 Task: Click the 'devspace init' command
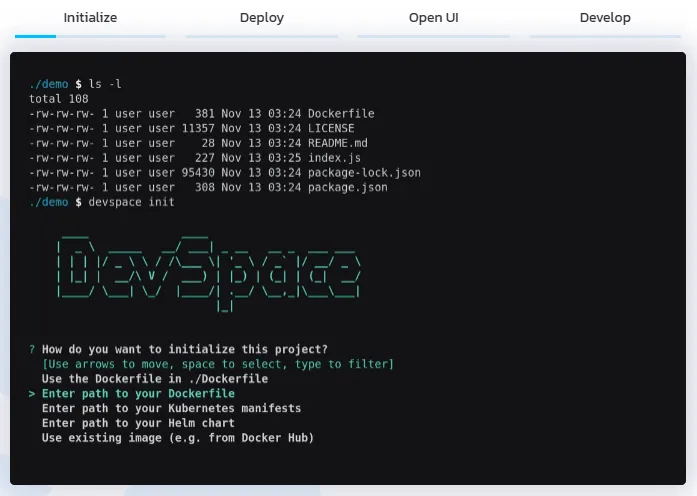click(132, 202)
